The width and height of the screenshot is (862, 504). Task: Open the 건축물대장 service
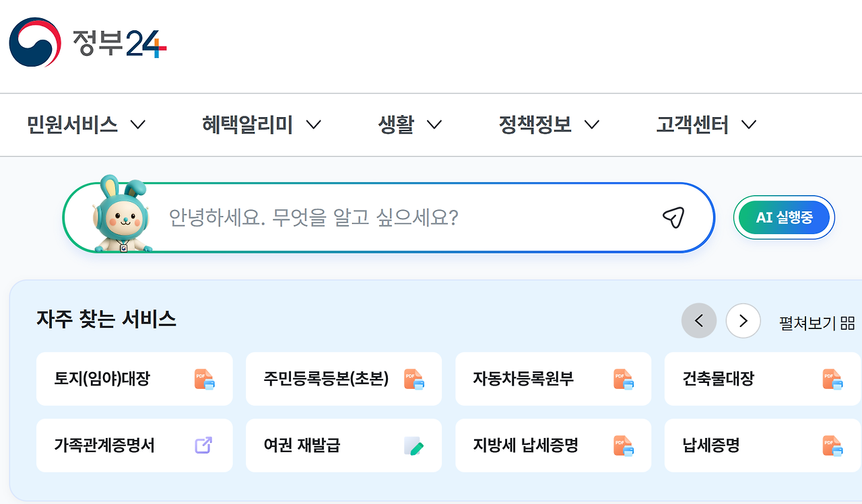point(763,379)
